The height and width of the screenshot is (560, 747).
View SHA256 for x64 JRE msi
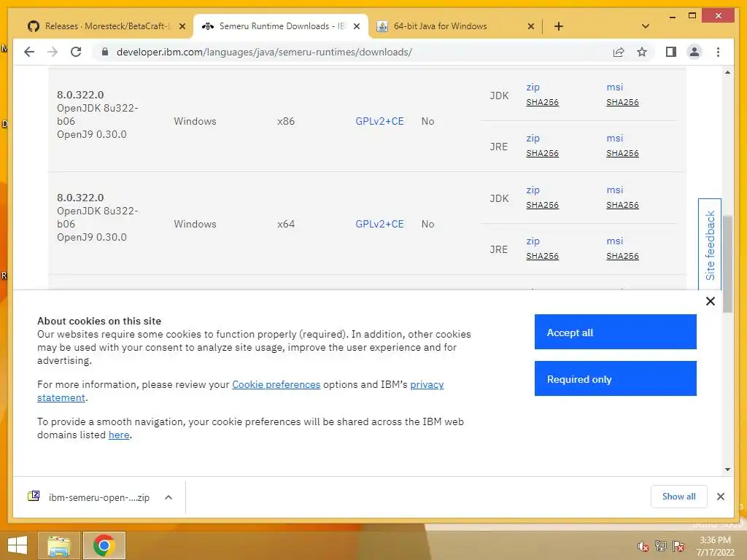pyautogui.click(x=622, y=256)
